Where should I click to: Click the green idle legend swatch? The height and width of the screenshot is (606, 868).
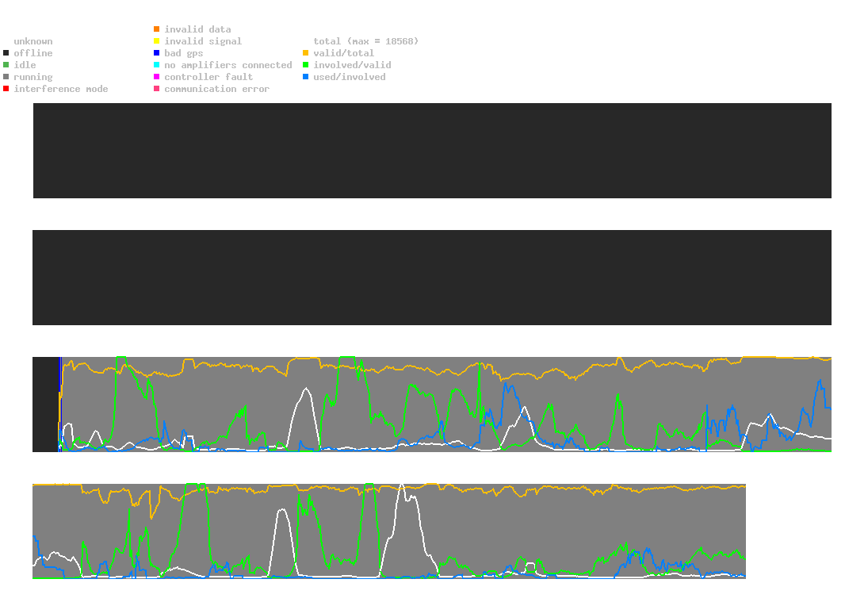[6, 65]
